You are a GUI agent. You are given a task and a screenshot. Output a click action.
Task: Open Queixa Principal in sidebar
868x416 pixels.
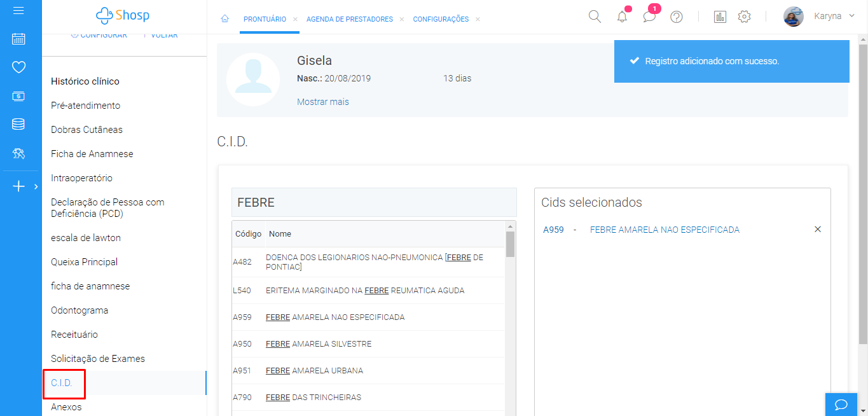(x=84, y=262)
